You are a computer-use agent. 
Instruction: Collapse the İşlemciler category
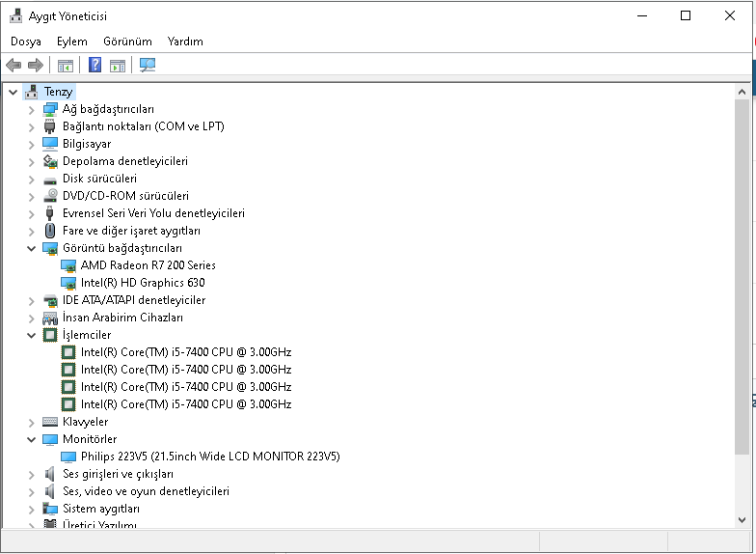31,336
